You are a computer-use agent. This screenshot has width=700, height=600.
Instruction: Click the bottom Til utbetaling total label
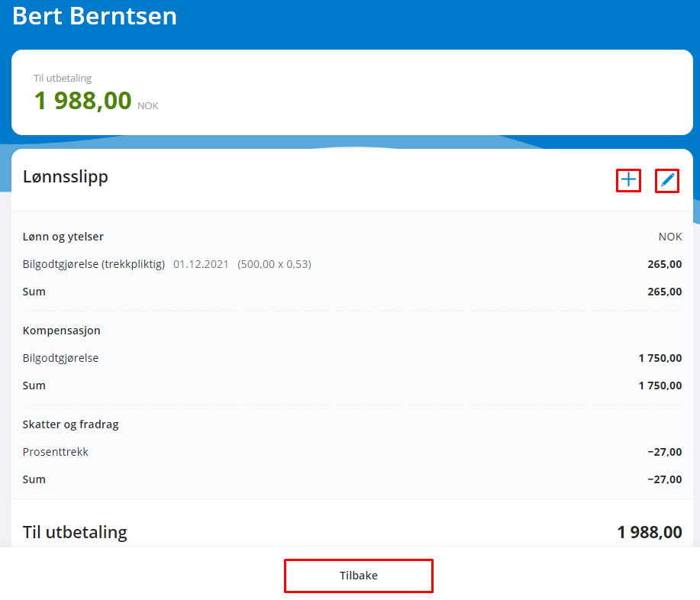[75, 533]
